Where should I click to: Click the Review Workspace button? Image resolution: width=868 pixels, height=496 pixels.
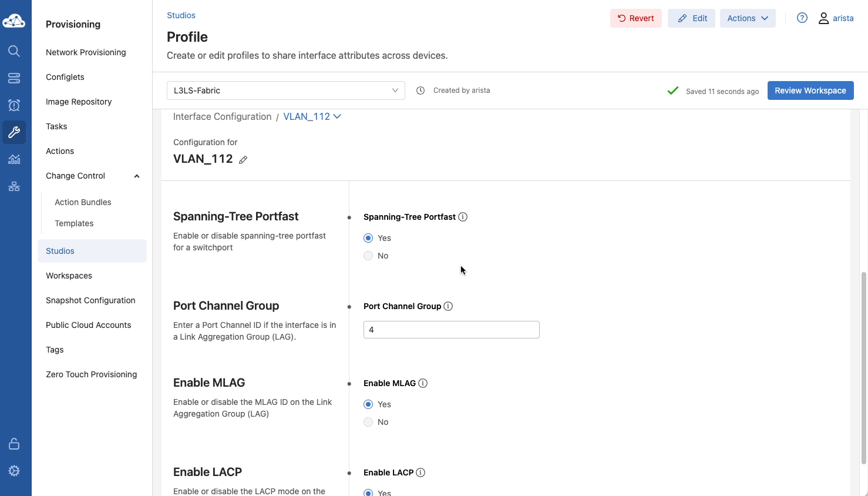click(x=810, y=91)
